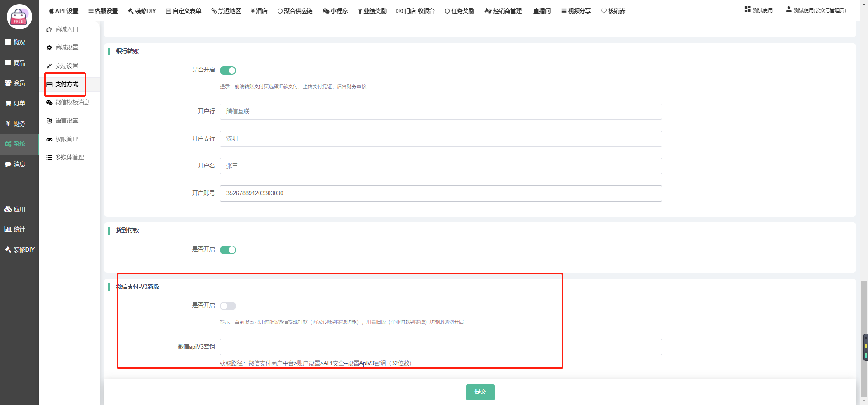Click the 应用 apps cubes icon

[x=8, y=209]
